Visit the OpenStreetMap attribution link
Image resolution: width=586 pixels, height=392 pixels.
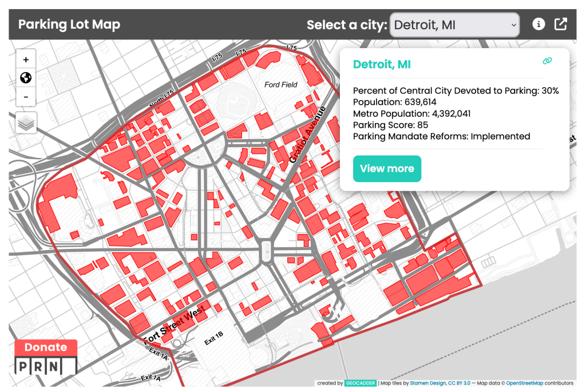(x=525, y=383)
